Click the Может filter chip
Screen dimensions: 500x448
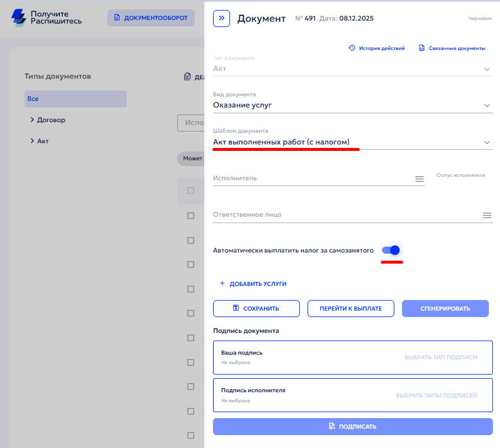[x=191, y=159]
